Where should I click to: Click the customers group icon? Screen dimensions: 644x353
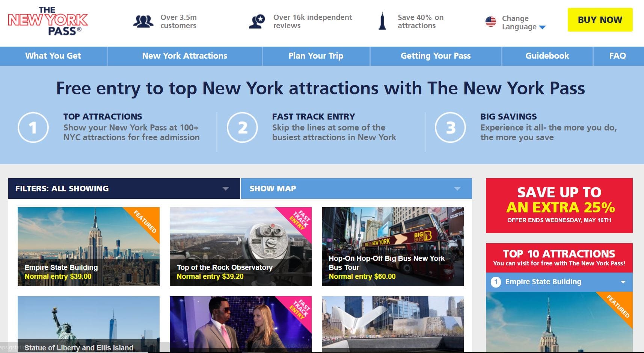pyautogui.click(x=143, y=21)
